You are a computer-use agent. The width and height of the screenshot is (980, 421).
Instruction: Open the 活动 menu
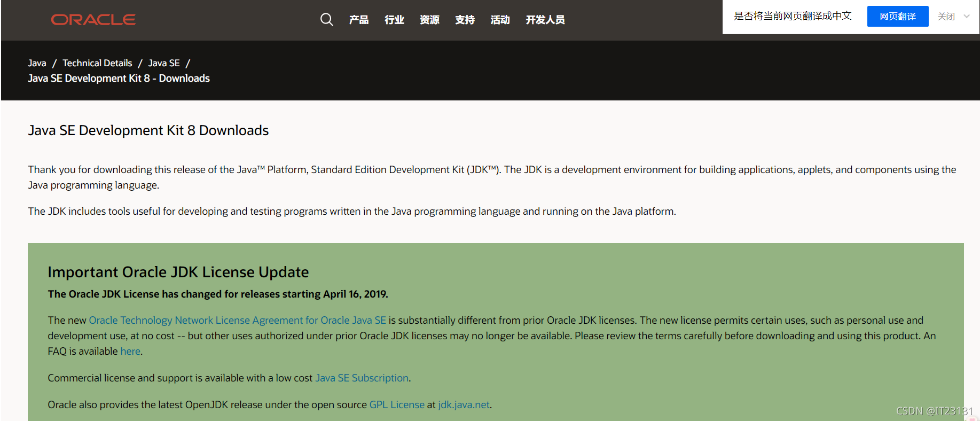500,20
